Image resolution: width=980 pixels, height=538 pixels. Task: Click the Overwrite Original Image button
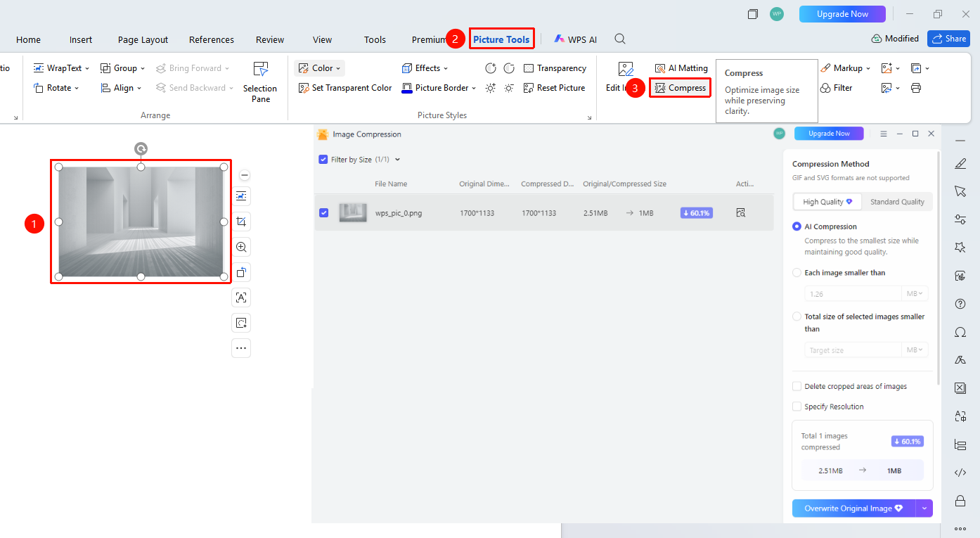click(x=853, y=508)
